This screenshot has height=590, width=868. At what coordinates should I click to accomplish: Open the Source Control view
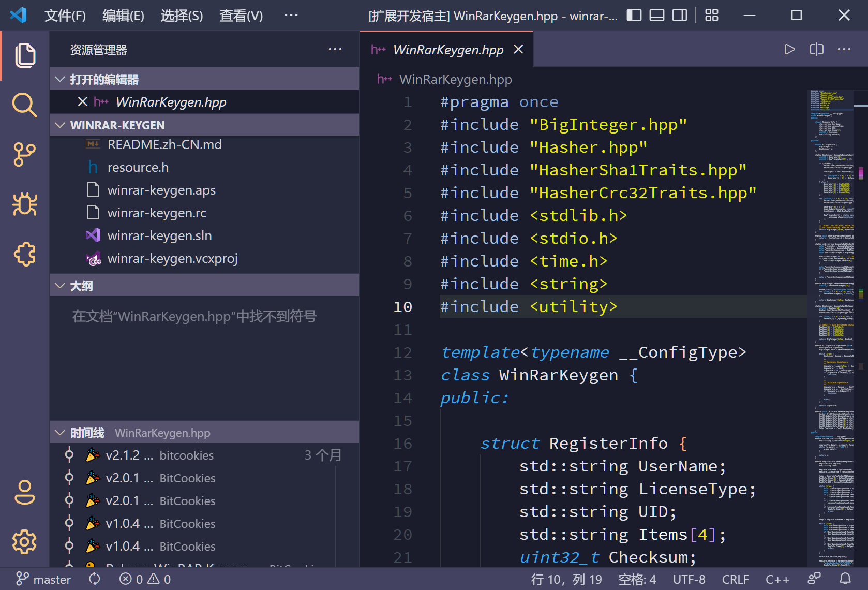(x=24, y=155)
